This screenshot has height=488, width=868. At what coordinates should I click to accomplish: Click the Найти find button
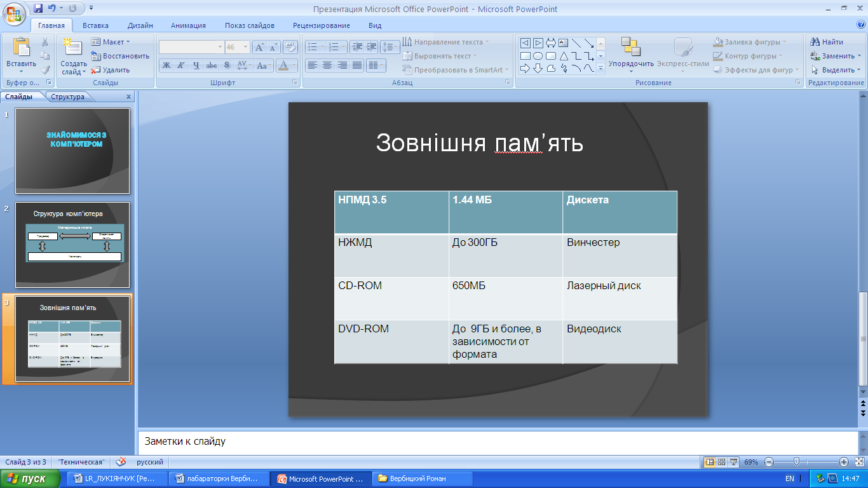(827, 42)
